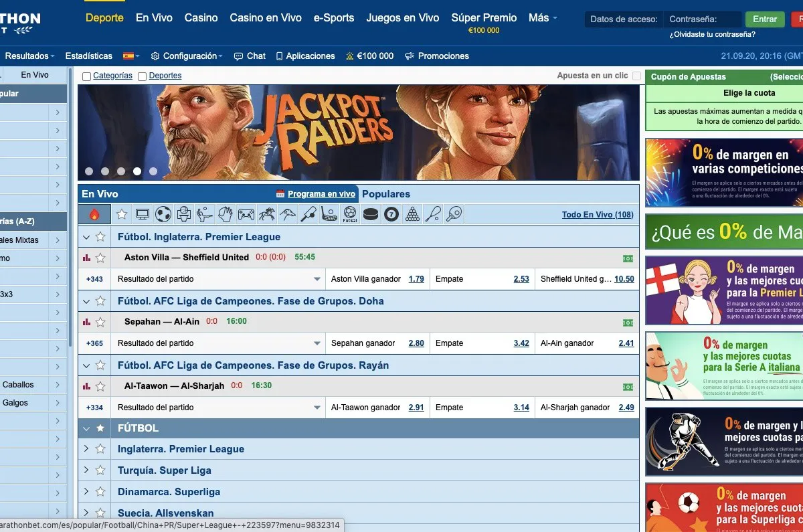
Task: Click the favorites star filter in the sports icon bar
Action: [x=122, y=214]
